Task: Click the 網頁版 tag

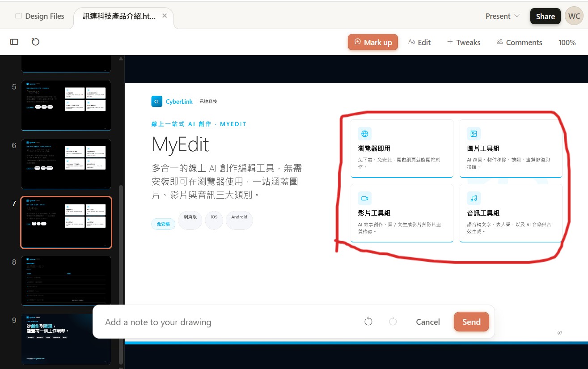Action: [190, 220]
